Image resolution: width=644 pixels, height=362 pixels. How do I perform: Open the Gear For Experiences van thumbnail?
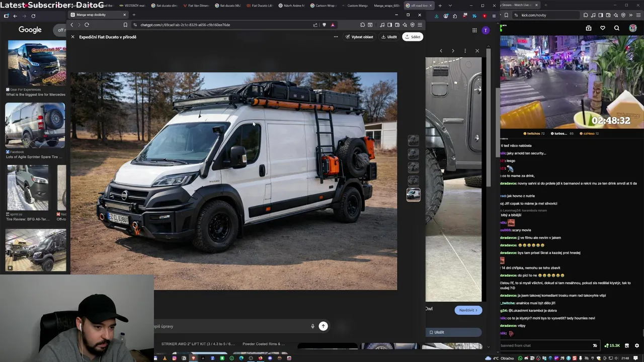(36, 63)
